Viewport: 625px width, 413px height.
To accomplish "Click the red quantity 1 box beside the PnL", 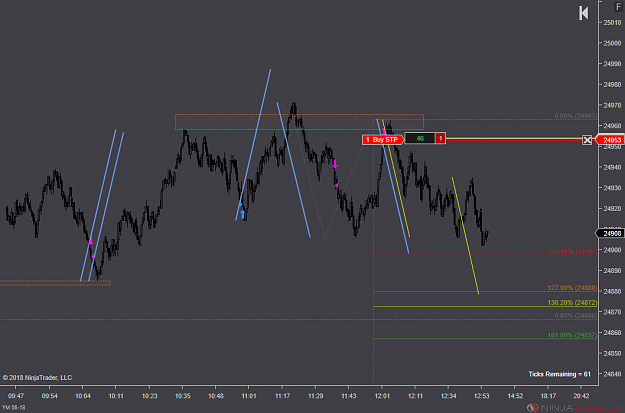I will pyautogui.click(x=440, y=139).
